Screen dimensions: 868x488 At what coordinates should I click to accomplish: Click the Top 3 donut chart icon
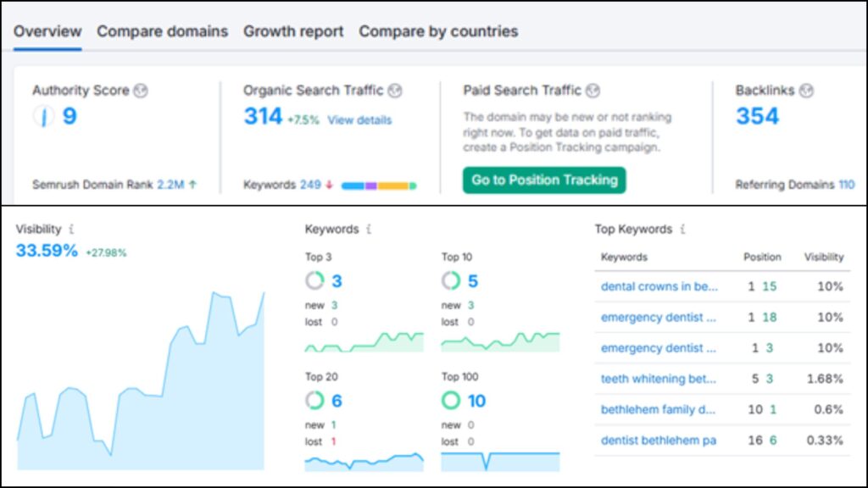314,280
